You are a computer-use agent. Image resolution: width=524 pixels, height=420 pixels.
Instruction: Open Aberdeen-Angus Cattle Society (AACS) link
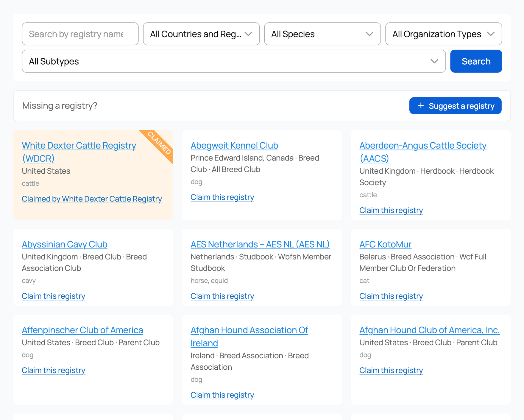pos(423,152)
